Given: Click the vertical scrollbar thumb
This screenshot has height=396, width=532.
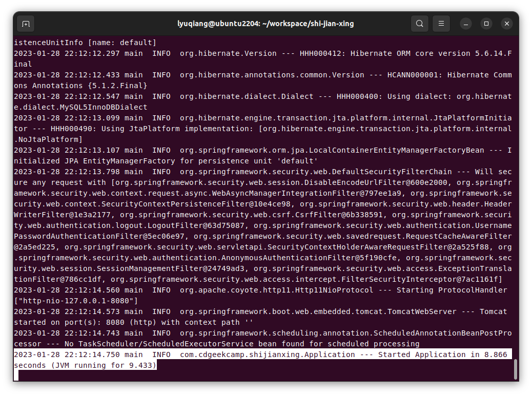Looking at the screenshot, I should 515,369.
